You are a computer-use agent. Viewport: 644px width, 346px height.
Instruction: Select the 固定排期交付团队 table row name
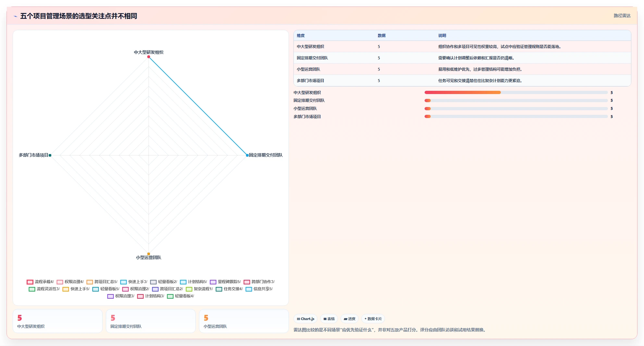312,58
